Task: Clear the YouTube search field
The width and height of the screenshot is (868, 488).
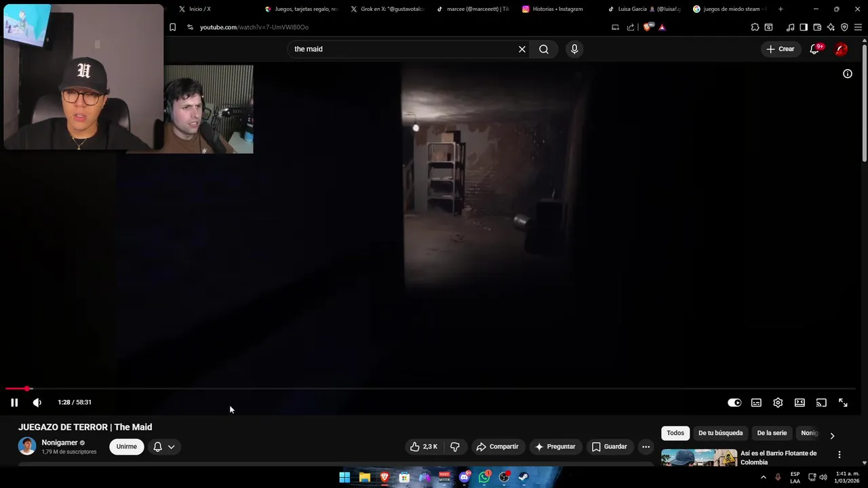Action: (x=522, y=49)
